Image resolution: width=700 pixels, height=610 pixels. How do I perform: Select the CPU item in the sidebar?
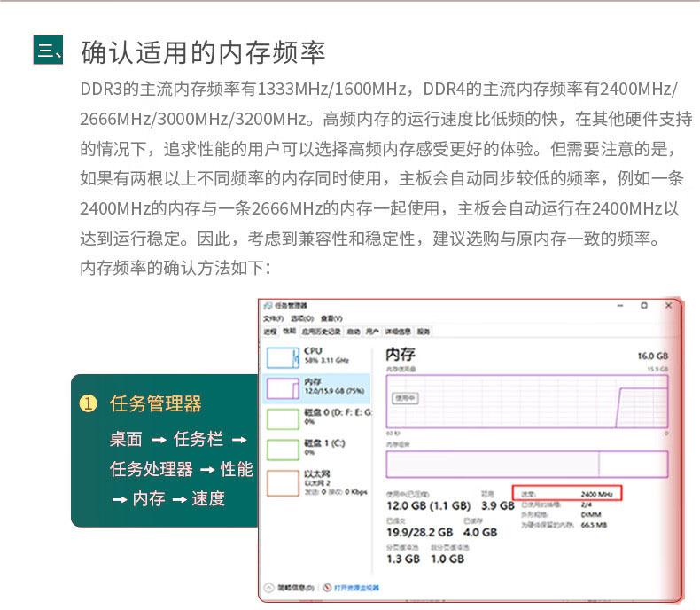point(316,356)
